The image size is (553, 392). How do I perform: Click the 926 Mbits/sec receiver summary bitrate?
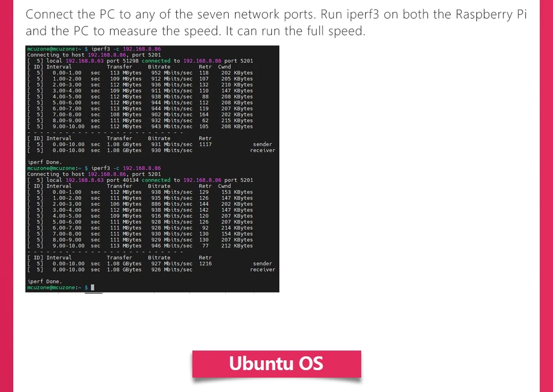[172, 270]
